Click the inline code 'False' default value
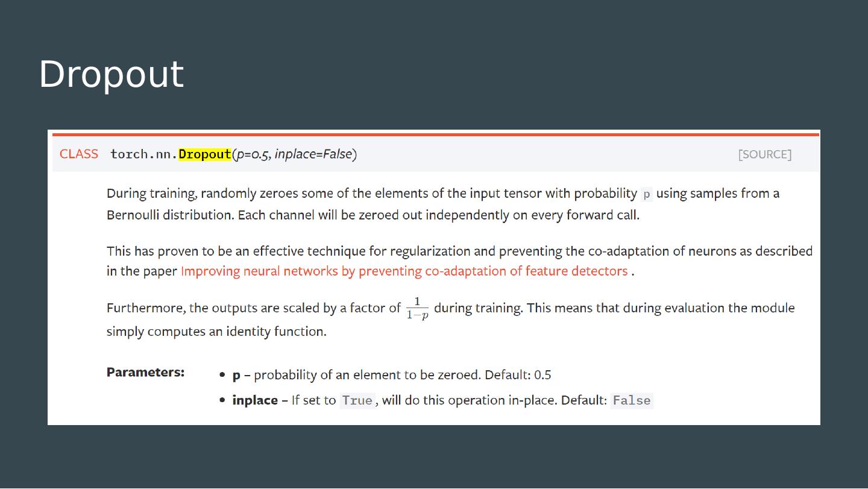This screenshot has width=868, height=489. coord(632,401)
